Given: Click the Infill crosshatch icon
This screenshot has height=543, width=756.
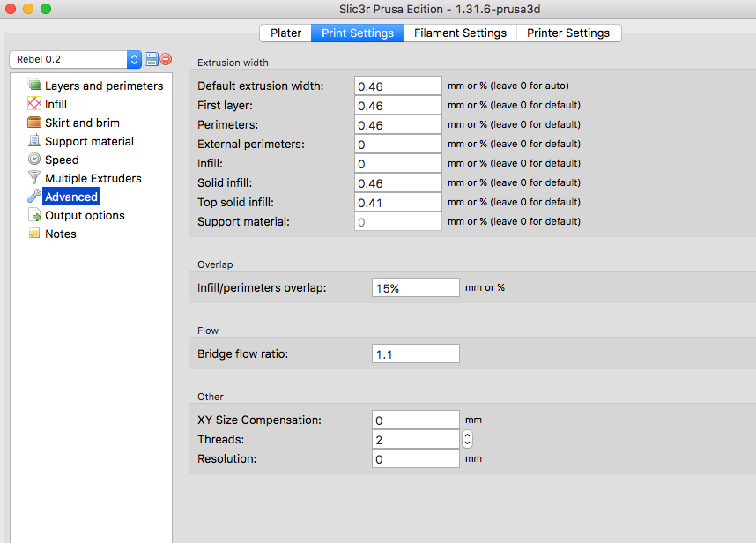Looking at the screenshot, I should pos(35,104).
